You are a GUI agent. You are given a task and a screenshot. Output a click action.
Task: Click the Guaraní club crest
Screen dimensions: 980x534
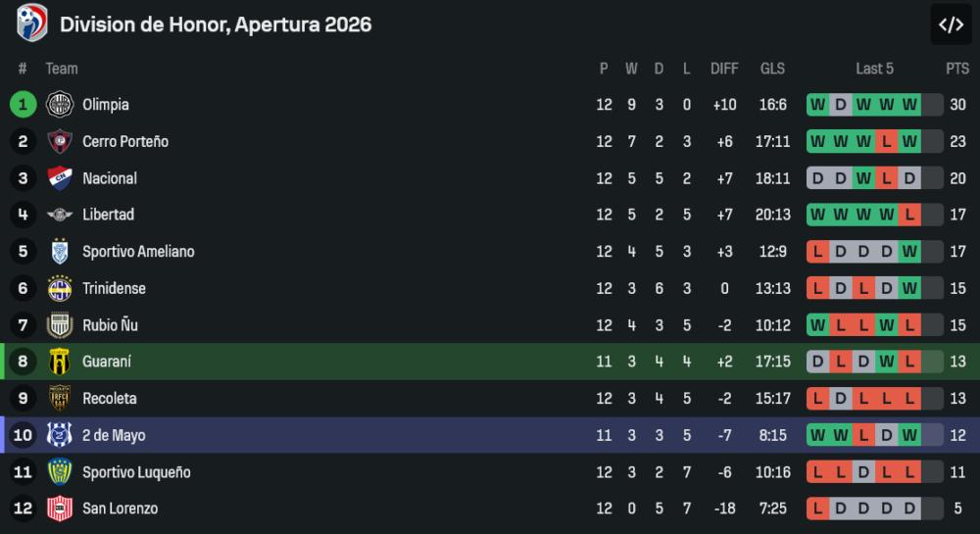point(60,362)
